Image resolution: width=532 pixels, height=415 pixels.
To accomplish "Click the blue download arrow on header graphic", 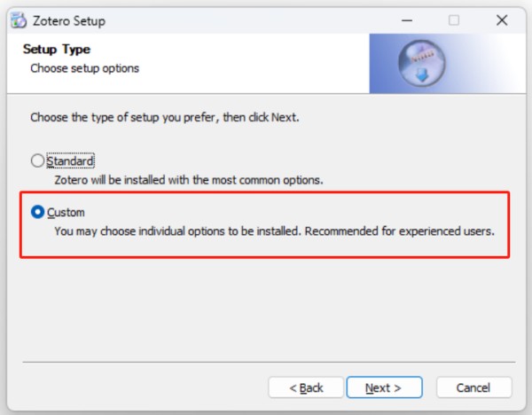I will [x=422, y=74].
